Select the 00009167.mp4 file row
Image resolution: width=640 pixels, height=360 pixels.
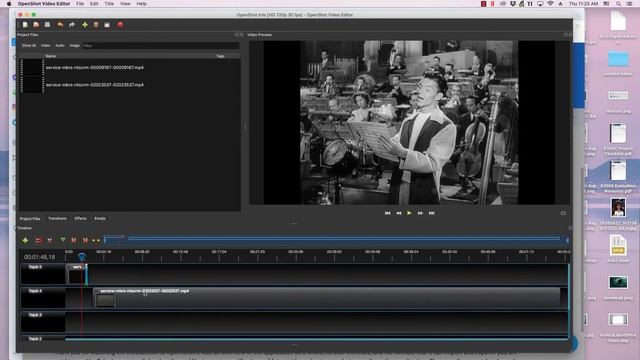[x=129, y=67]
